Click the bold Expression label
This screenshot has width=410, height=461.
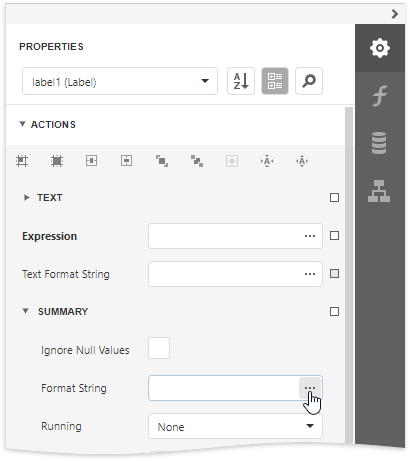coord(50,236)
